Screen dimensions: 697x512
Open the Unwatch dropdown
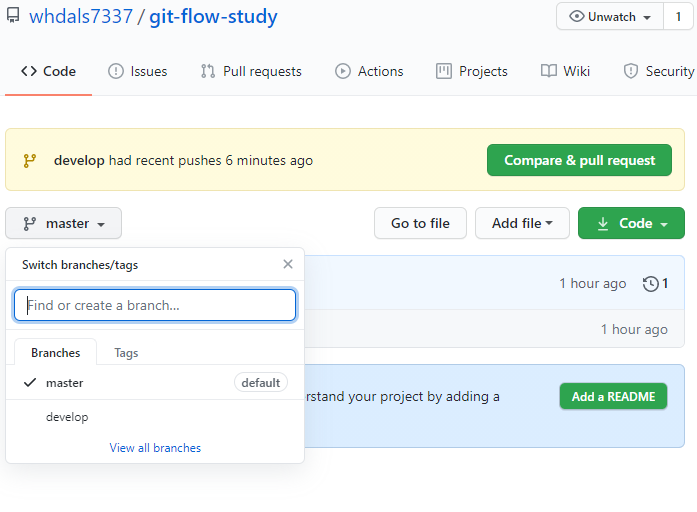tap(609, 17)
